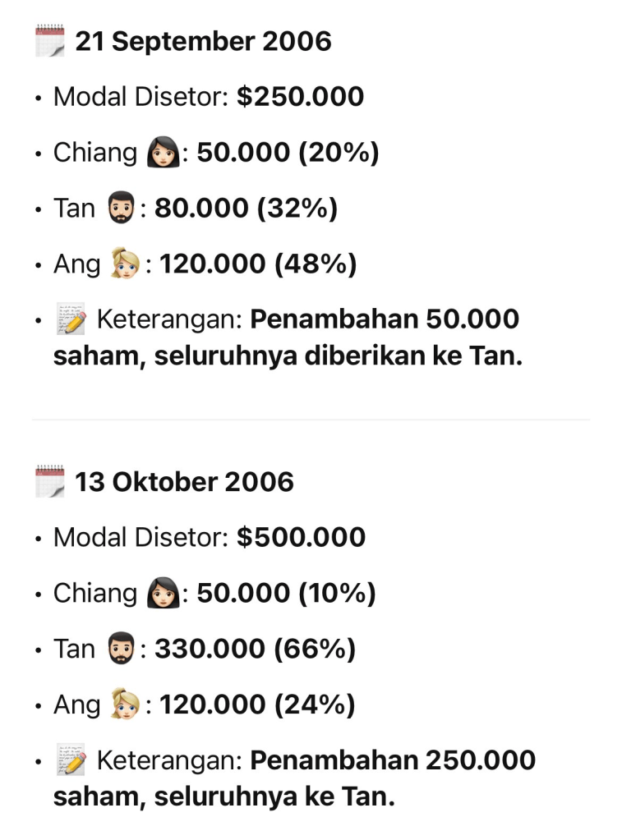Click the Modal Disetor $500.000 value

pos(301,538)
